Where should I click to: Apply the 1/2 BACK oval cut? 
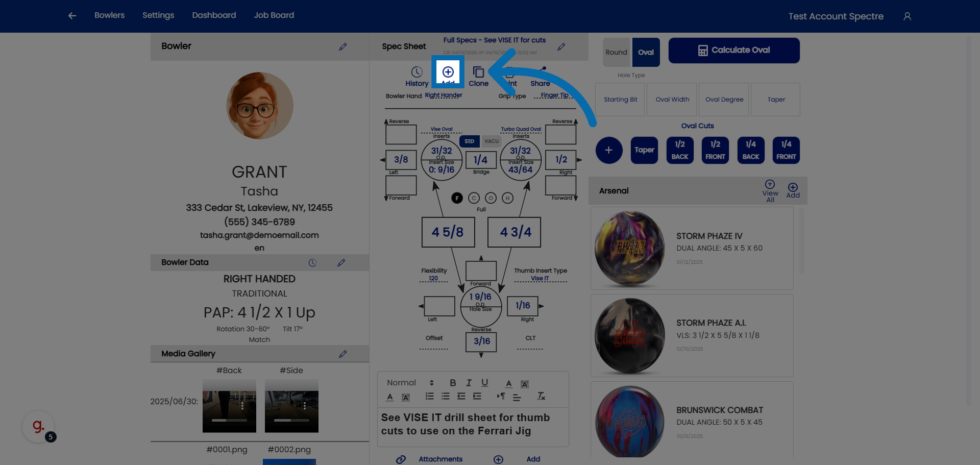tap(680, 150)
